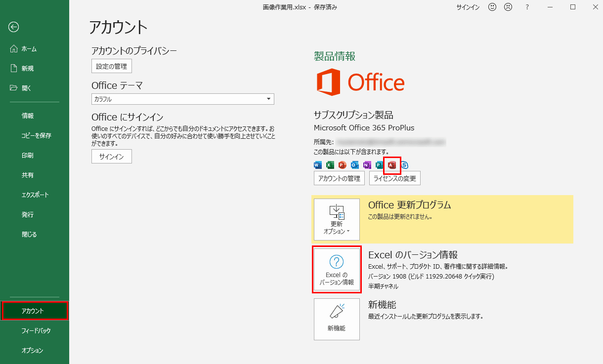
Task: Click the サインイン button under Office にサインイン
Action: pyautogui.click(x=112, y=156)
